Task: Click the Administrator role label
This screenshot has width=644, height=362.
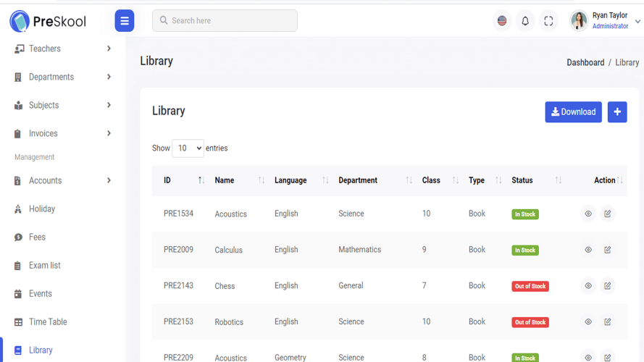Action: 610,26
